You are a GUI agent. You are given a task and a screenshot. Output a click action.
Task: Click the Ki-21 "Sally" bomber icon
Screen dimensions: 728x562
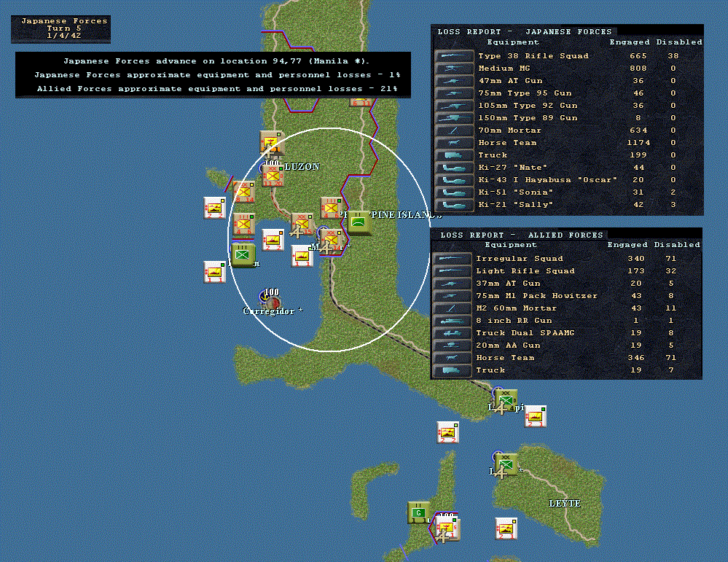454,205
